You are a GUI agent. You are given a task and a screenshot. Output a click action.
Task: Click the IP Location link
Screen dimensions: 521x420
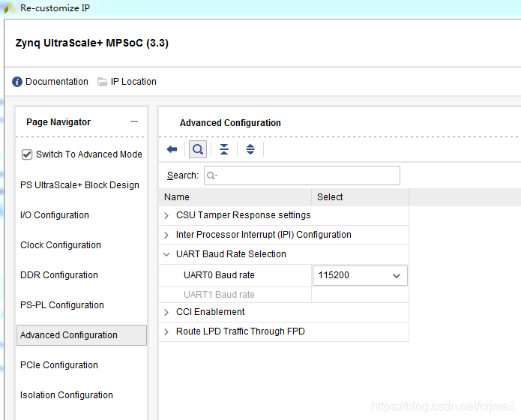(133, 82)
